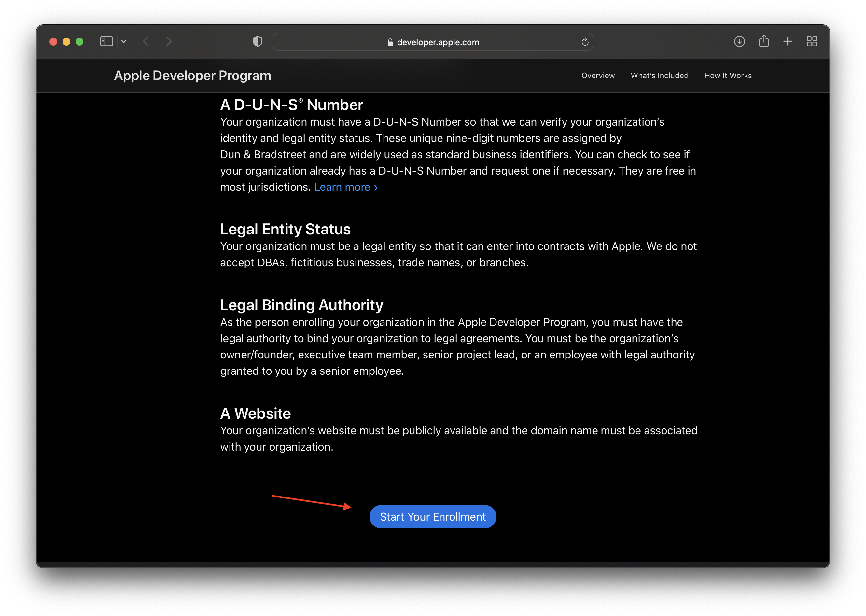This screenshot has width=866, height=616.
Task: Go back with the back arrow
Action: click(146, 42)
